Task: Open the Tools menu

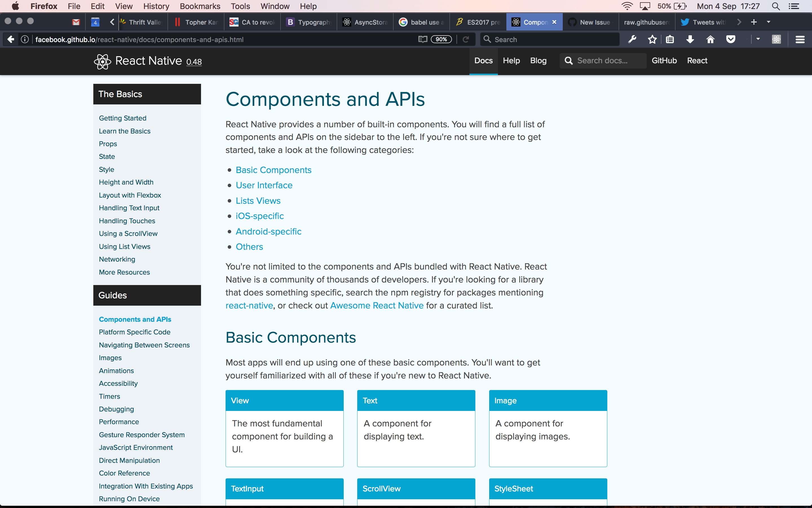Action: (240, 6)
